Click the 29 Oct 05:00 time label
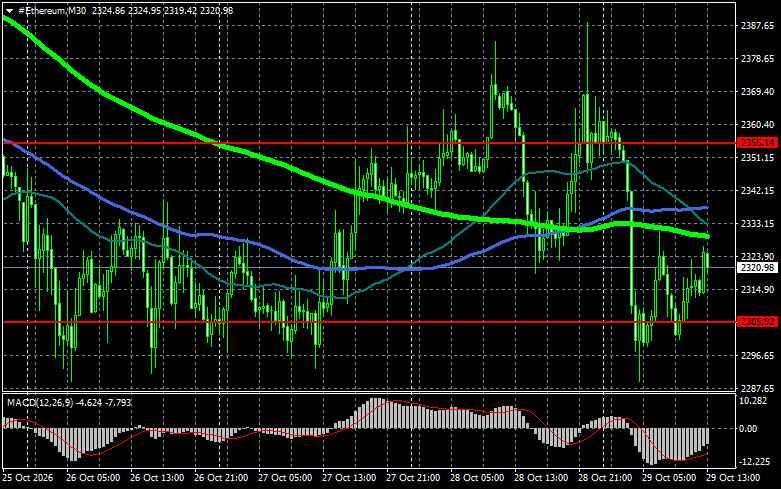 (x=669, y=478)
